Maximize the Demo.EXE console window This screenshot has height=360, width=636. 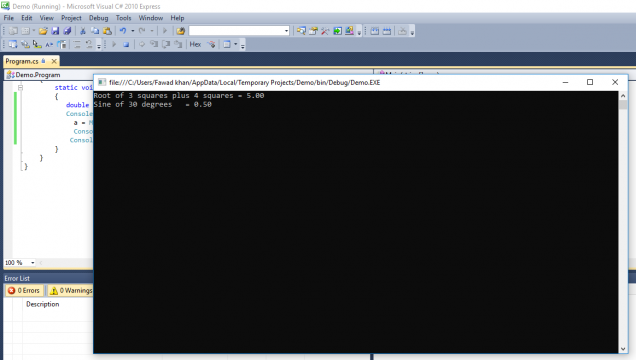[590, 82]
